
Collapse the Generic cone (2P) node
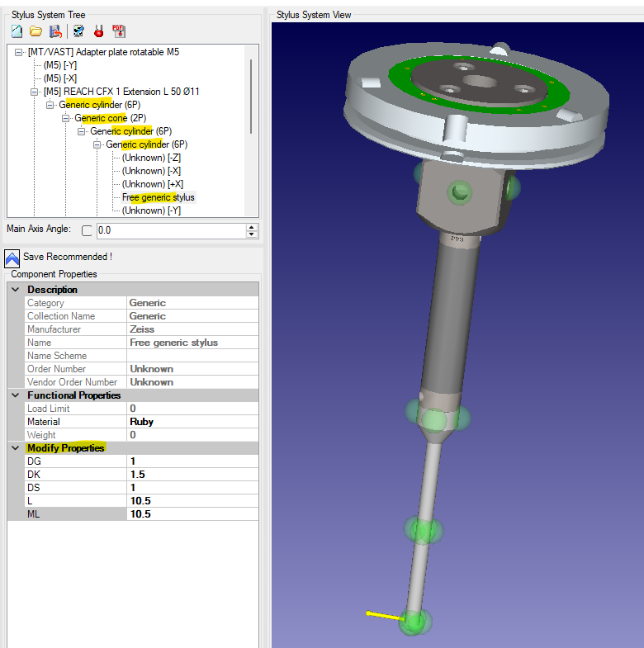pos(67,118)
